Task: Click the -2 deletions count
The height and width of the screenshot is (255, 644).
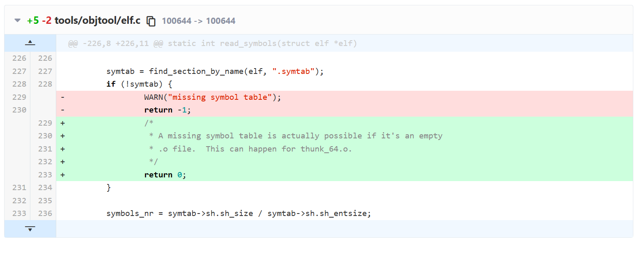Action: point(47,21)
